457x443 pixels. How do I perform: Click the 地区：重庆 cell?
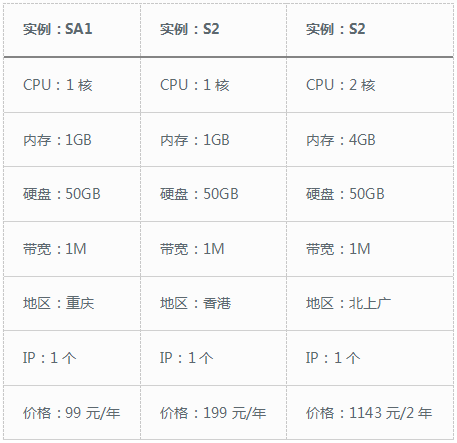72,303
